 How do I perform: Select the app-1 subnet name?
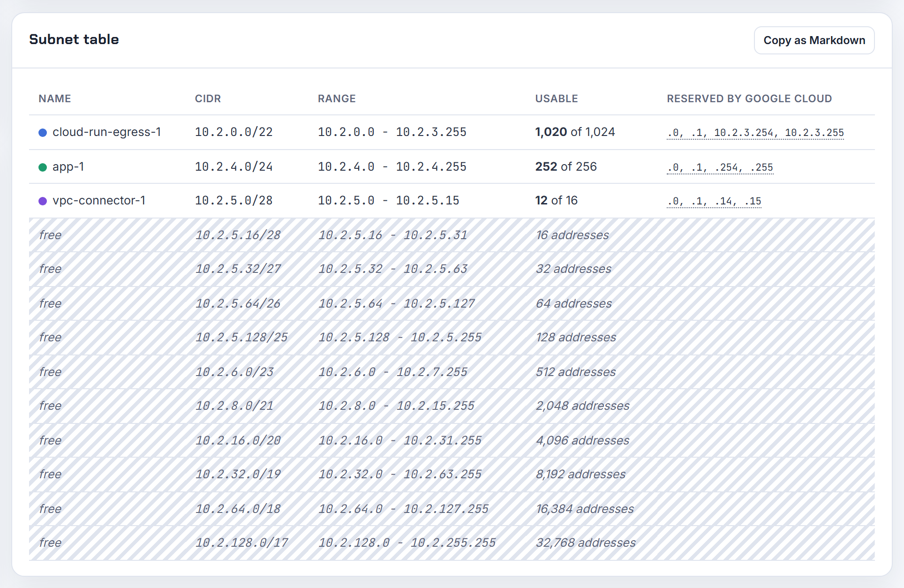coord(68,167)
